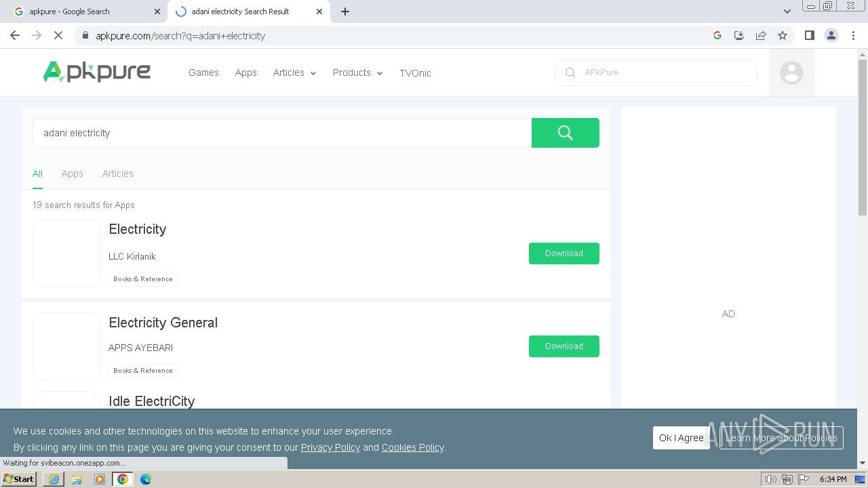Image resolution: width=868 pixels, height=488 pixels.
Task: Open the TVOnic link
Action: click(x=415, y=73)
